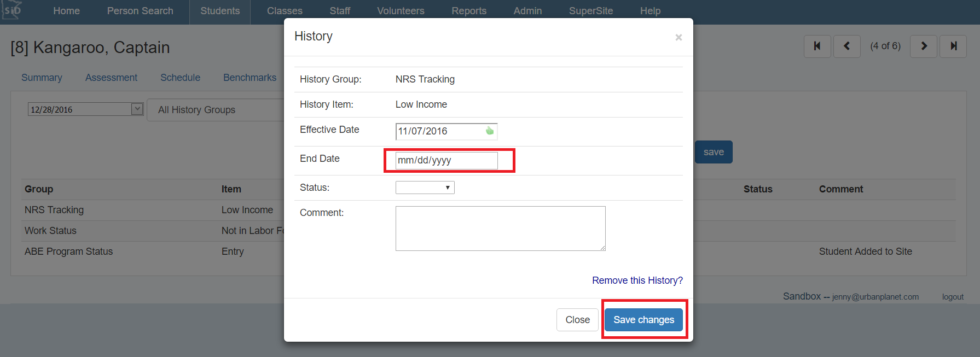Open the Status dropdown in History dialog
This screenshot has width=980, height=357.
tap(425, 188)
